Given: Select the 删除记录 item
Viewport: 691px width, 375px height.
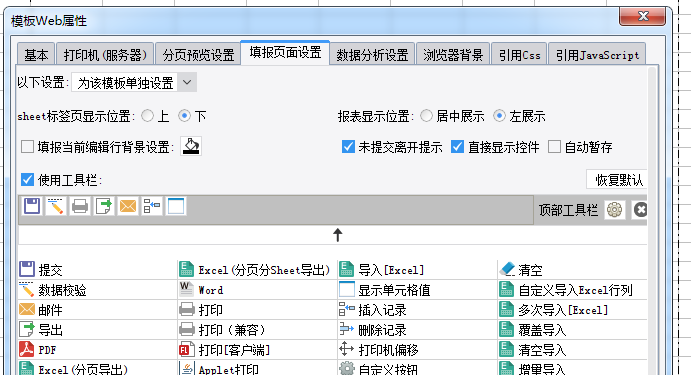Looking at the screenshot, I should point(373,330).
